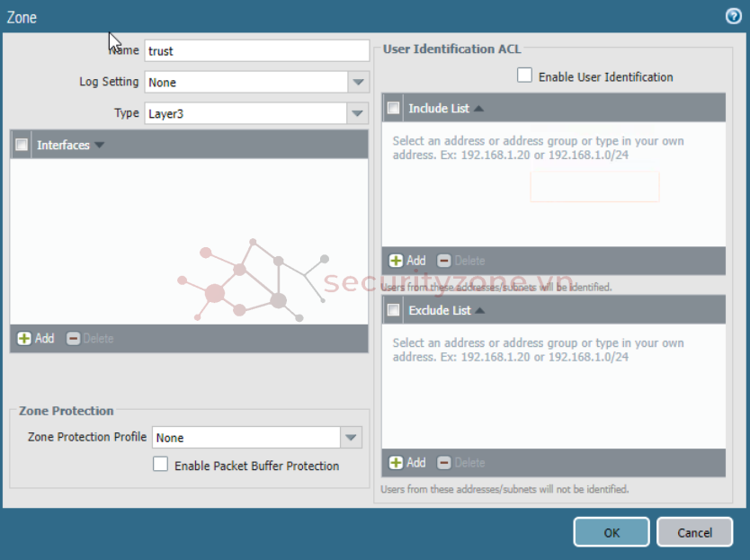Image resolution: width=750 pixels, height=560 pixels.
Task: Click Add under the Exclude List
Action: click(x=407, y=462)
